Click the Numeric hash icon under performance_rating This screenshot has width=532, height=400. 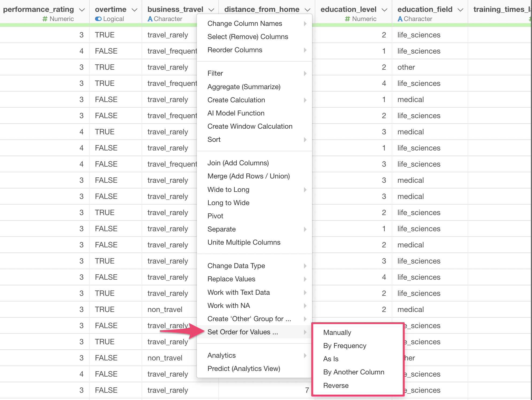coord(45,19)
